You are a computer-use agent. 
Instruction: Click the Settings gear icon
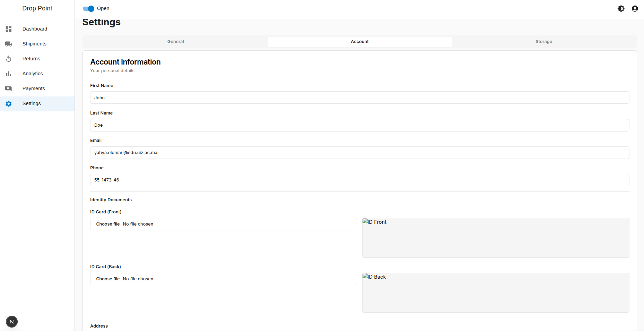(9, 103)
